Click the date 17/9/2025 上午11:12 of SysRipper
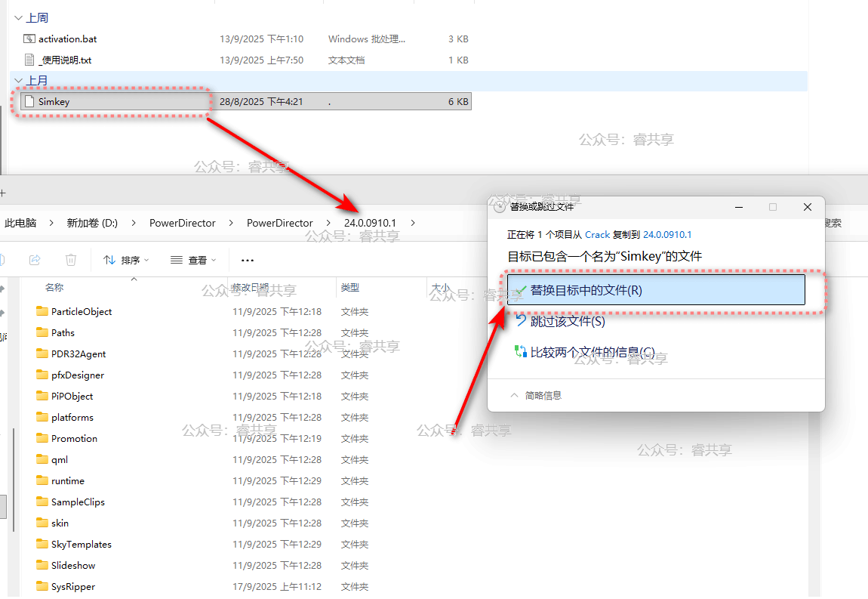868x599 pixels. click(x=277, y=586)
